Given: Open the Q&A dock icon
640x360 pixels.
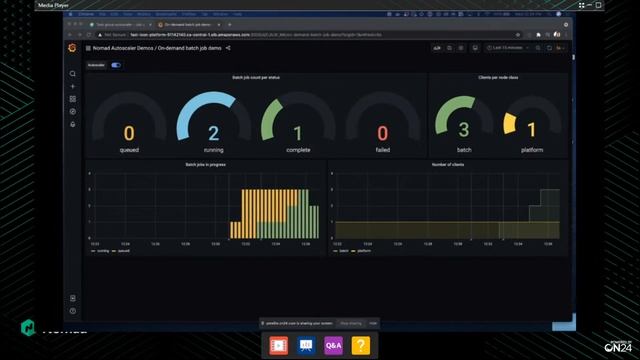Looking at the screenshot, I should pyautogui.click(x=333, y=345).
